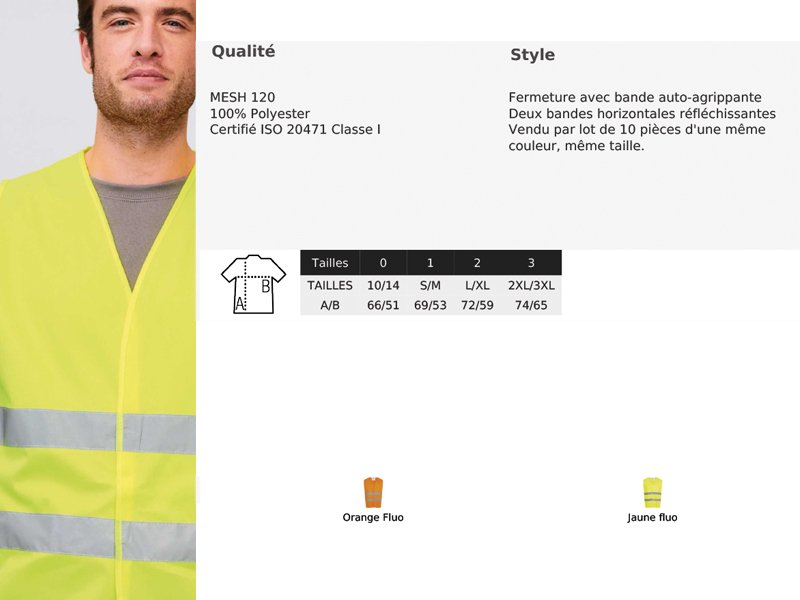Viewport: 800px width, 600px height.
Task: Click the Qualité section heading
Action: (243, 52)
